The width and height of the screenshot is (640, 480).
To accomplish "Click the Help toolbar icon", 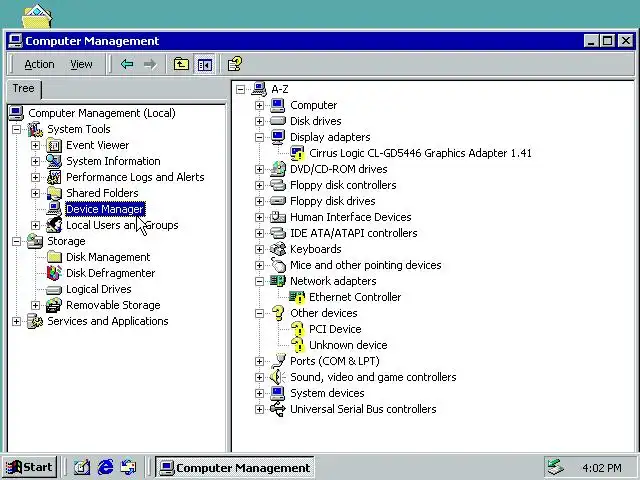I will coord(235,64).
